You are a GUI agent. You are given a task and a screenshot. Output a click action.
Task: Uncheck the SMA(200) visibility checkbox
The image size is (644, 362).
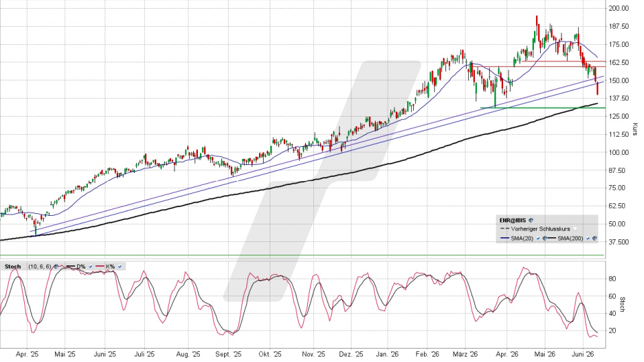point(588,238)
